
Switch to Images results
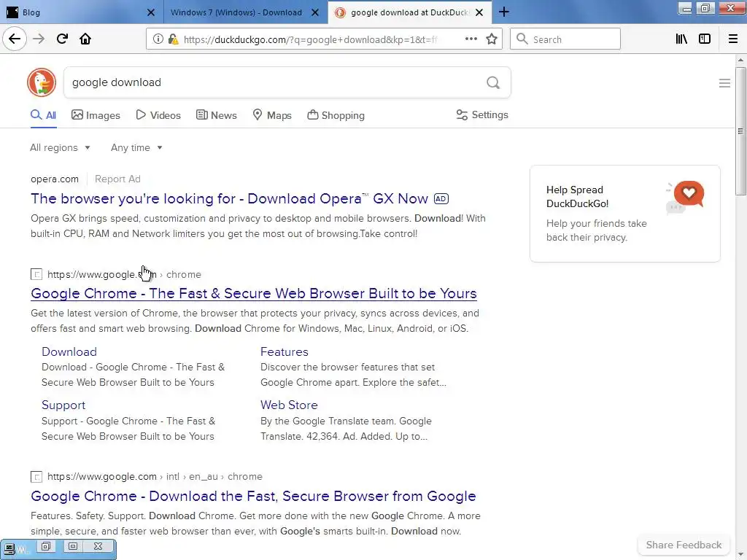coord(96,115)
